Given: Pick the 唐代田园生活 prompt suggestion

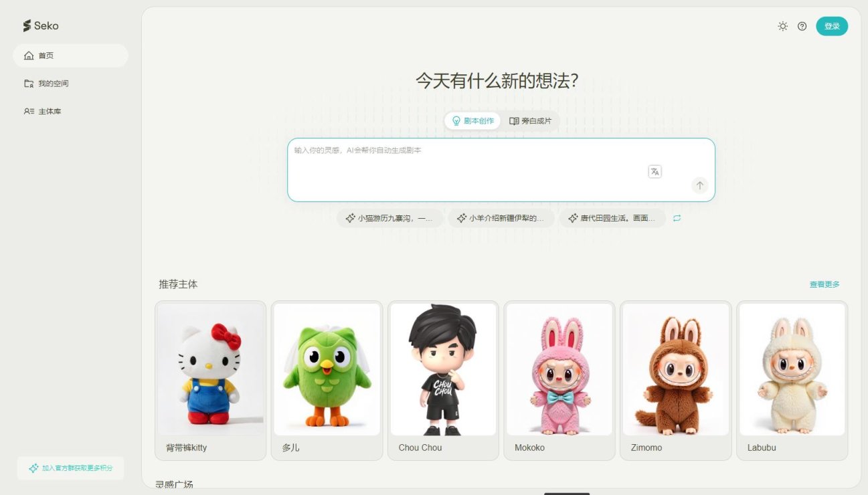Looking at the screenshot, I should pos(612,218).
